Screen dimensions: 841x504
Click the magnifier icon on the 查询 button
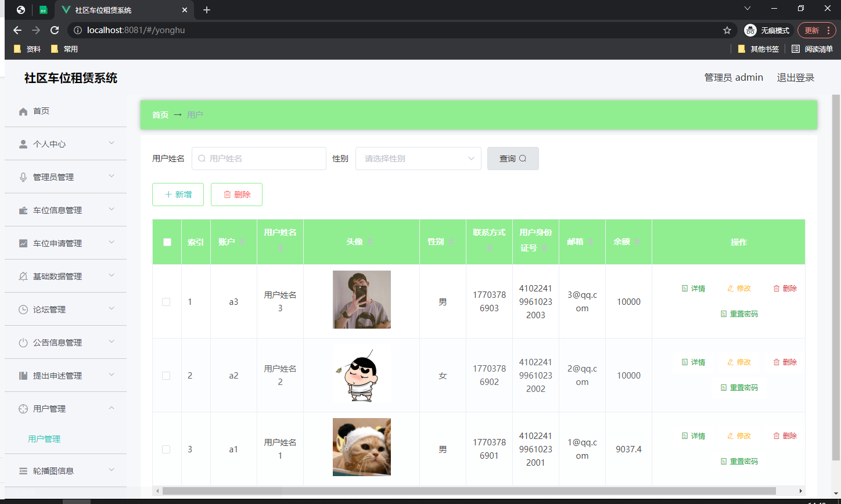point(522,158)
